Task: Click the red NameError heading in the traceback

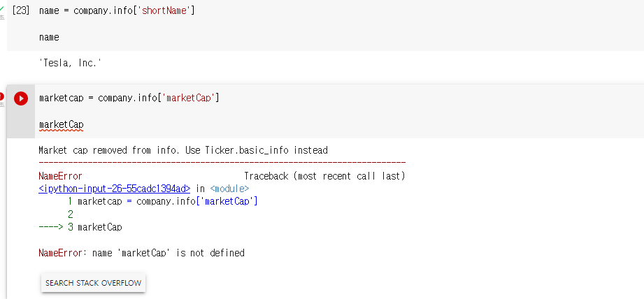Action: point(60,176)
